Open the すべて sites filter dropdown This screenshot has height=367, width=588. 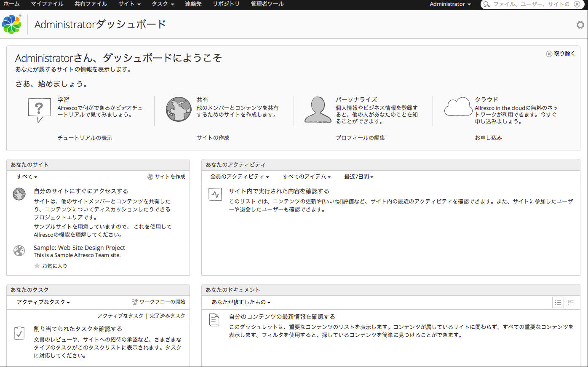[x=27, y=177]
